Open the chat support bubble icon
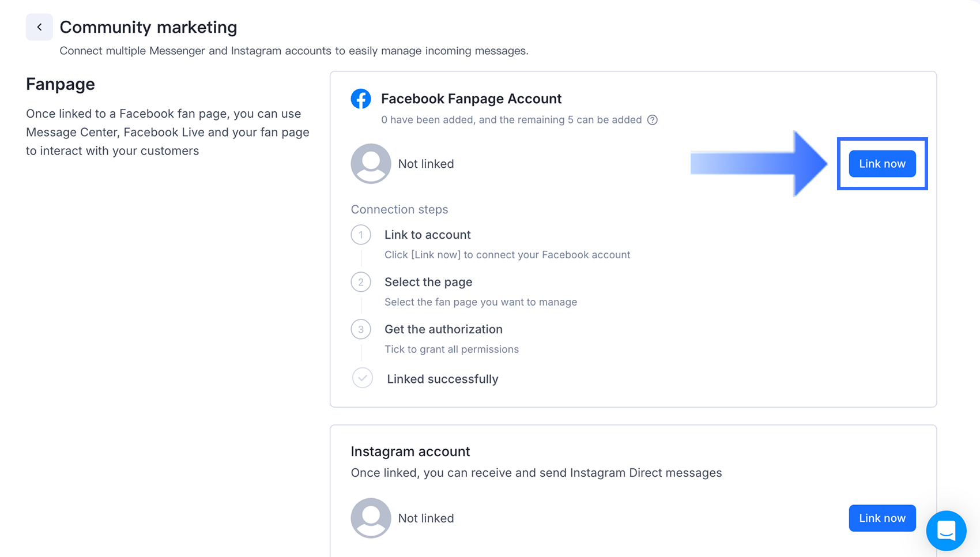Screen dimensions: 980x557 coord(946,530)
